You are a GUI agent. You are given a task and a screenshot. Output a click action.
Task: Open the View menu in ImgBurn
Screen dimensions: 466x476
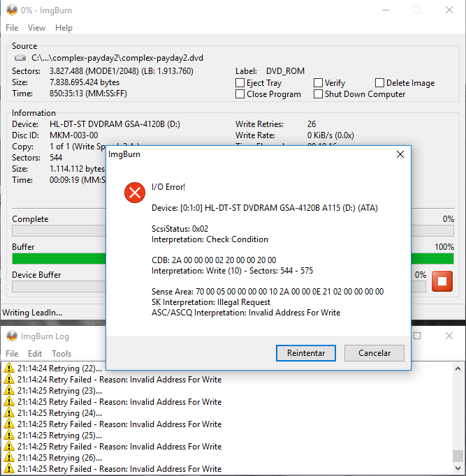36,28
